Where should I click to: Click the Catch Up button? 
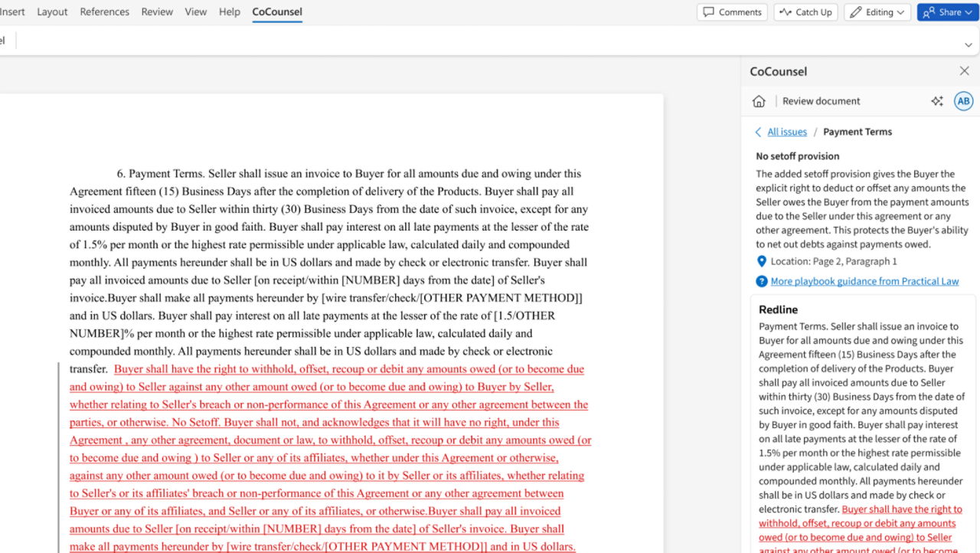805,12
